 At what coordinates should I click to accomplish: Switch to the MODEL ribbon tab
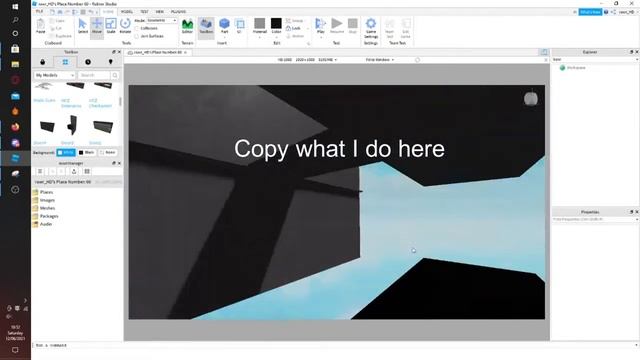coord(127,12)
